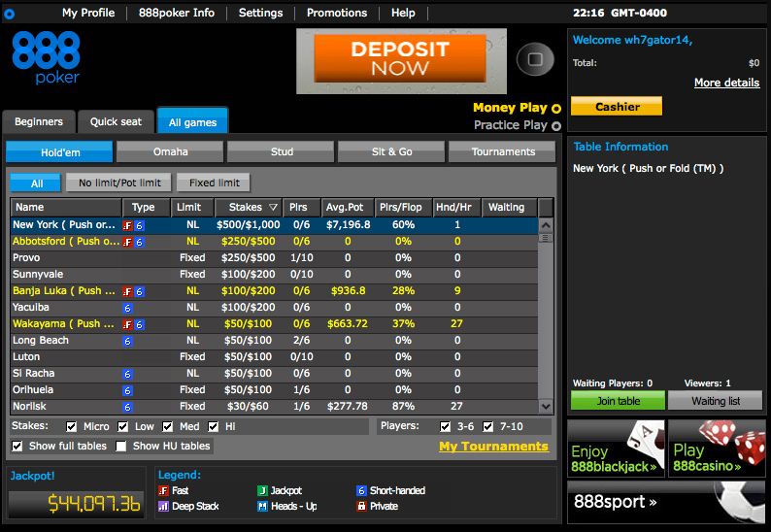Uncheck the Low stakes checkbox
Image resolution: width=771 pixels, height=532 pixels.
pyautogui.click(x=123, y=426)
